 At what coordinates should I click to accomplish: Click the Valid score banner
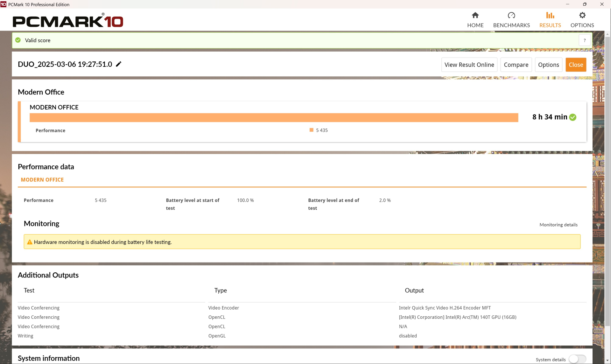(302, 40)
